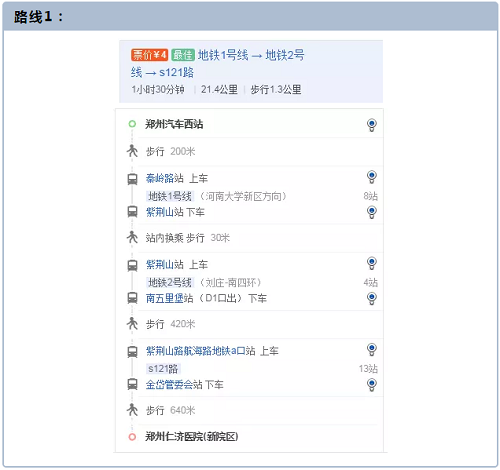Select the 地铁2号线 line tag

[170, 283]
